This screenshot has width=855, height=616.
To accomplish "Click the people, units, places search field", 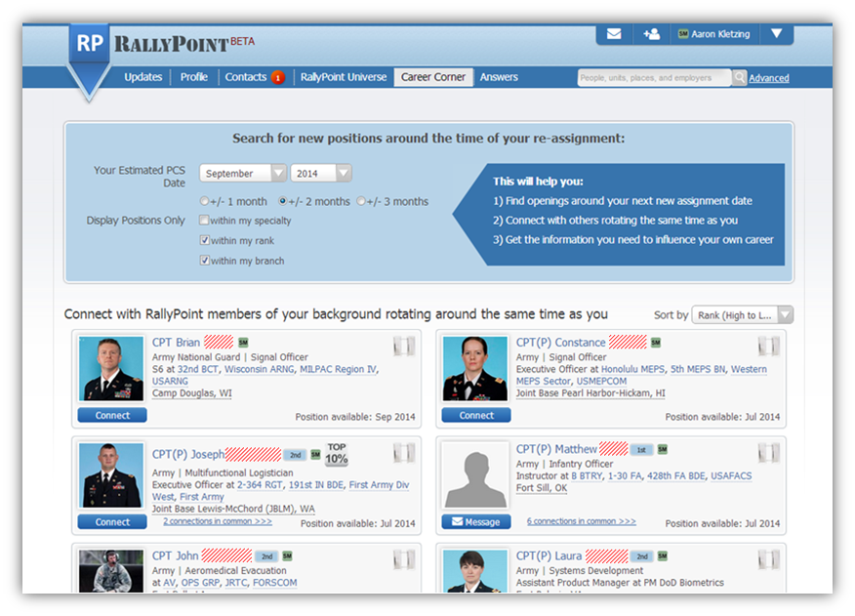I will [654, 77].
